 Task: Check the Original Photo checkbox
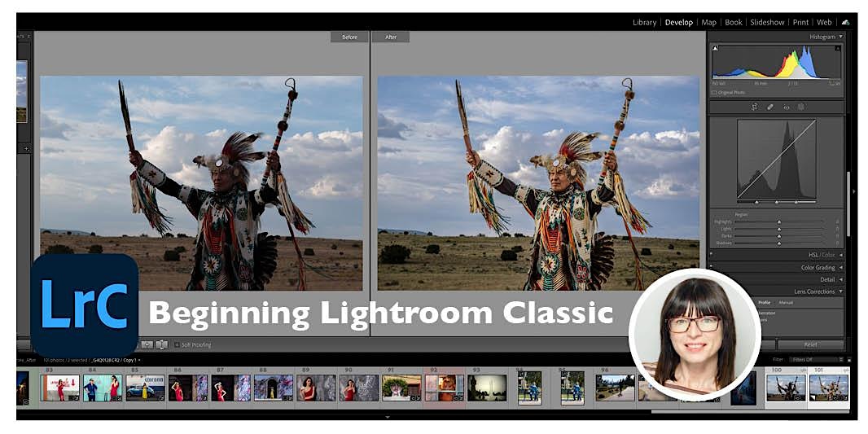714,92
